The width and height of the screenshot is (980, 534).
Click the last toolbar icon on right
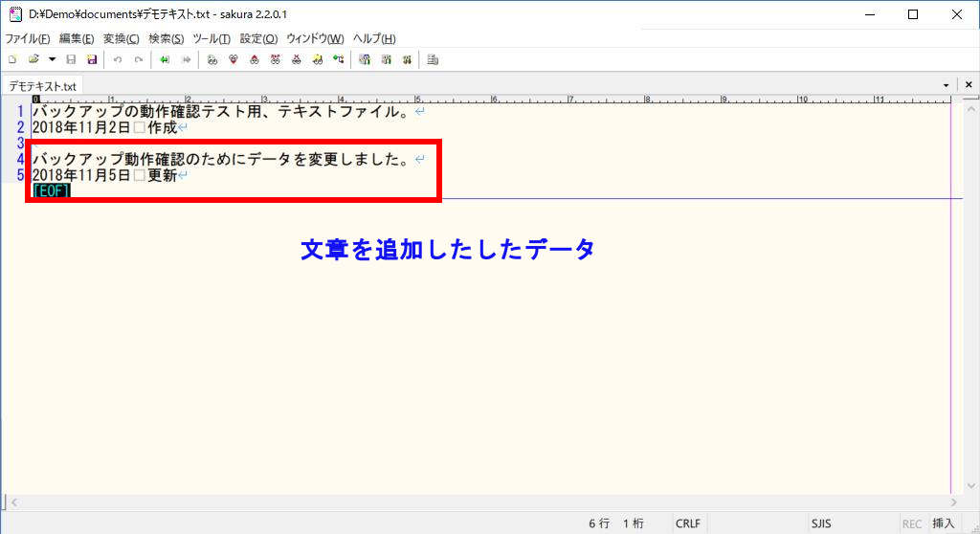coord(433,59)
